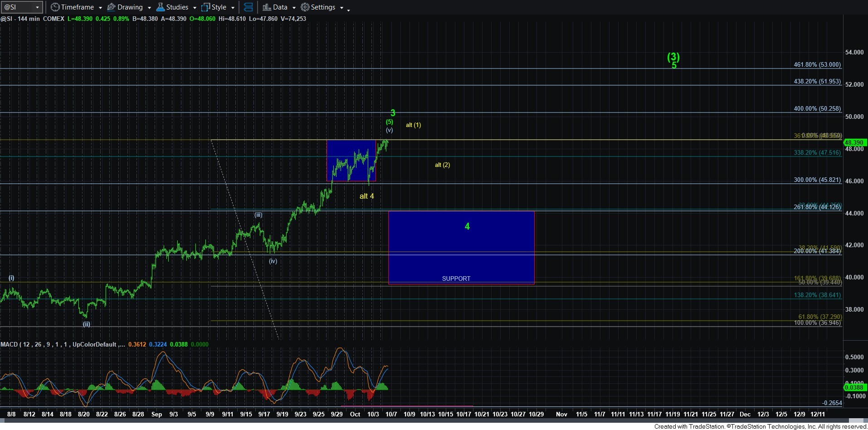
Task: Click the Timeframe clock icon
Action: coord(55,7)
